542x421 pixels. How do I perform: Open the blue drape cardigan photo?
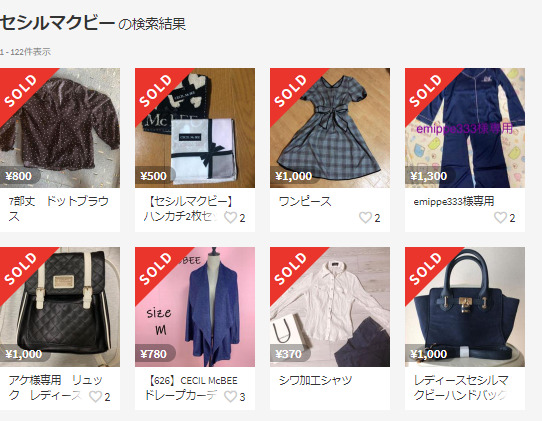click(x=195, y=307)
